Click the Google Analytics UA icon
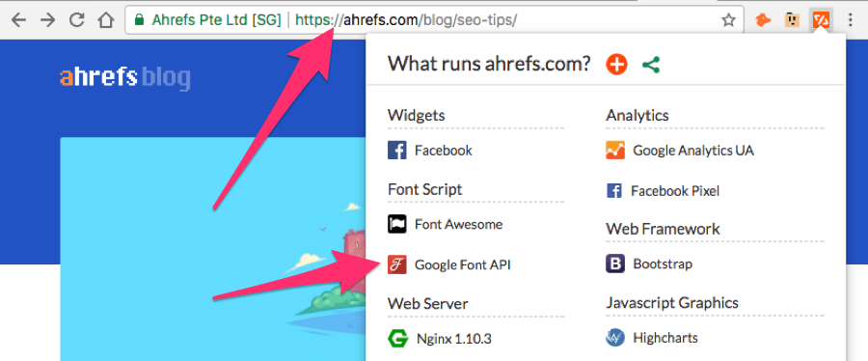This screenshot has height=361, width=868. tap(615, 150)
